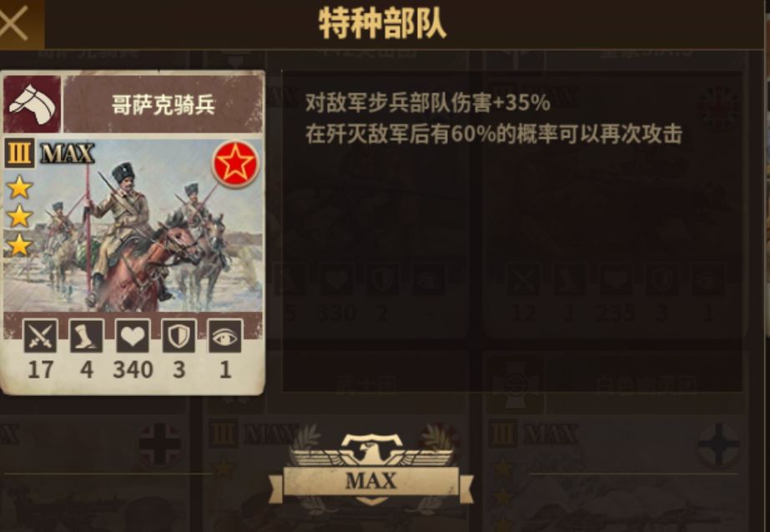770x532 pixels.
Task: Click the Cossack cavalry artwork
Action: pos(133,225)
